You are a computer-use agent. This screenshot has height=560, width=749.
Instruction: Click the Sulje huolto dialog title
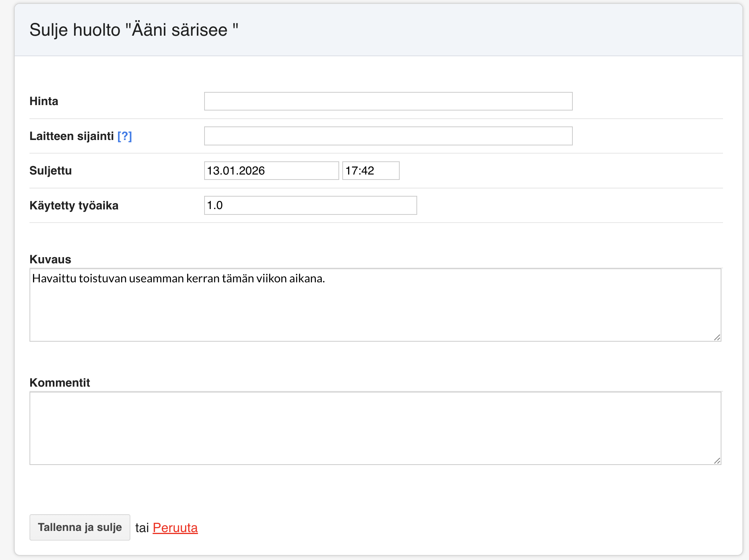pos(134,30)
